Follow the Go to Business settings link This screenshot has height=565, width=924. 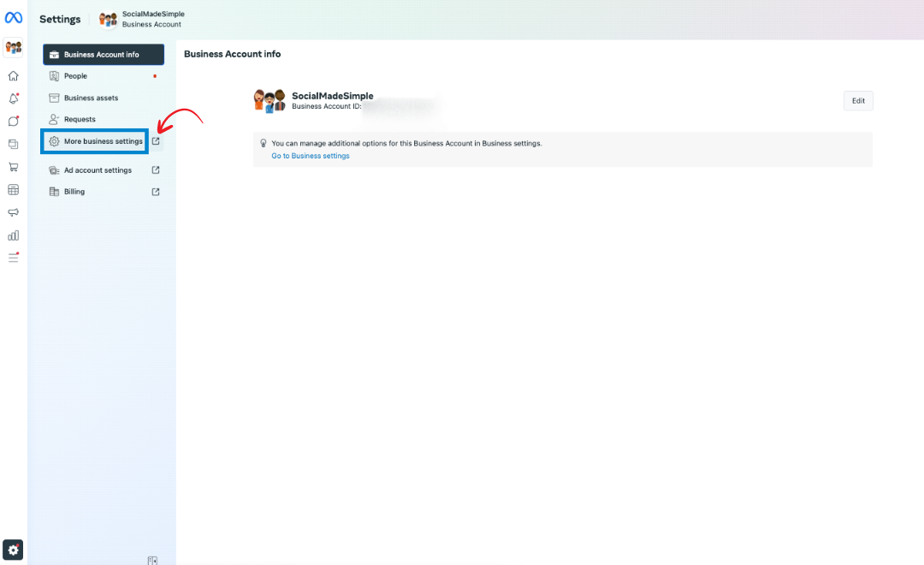point(311,156)
